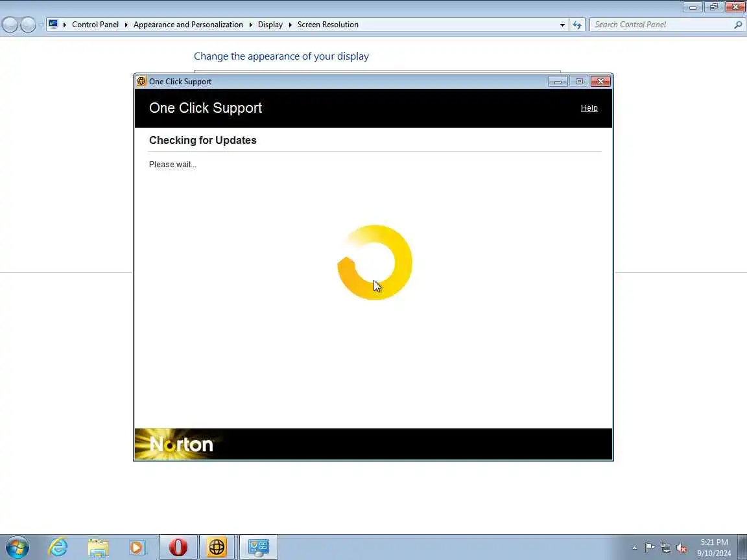
Task: Switch to Norton One Click Support taskbar button
Action: [x=217, y=546]
